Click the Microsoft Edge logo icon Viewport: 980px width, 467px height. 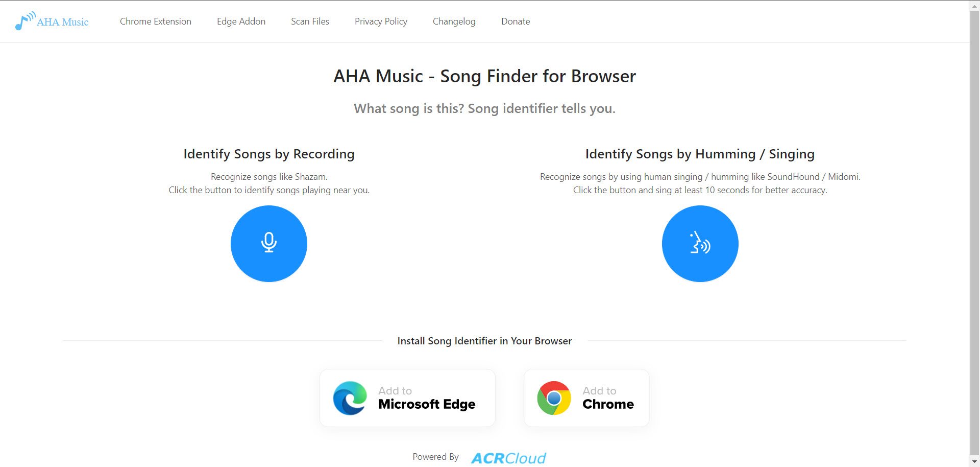pyautogui.click(x=350, y=398)
